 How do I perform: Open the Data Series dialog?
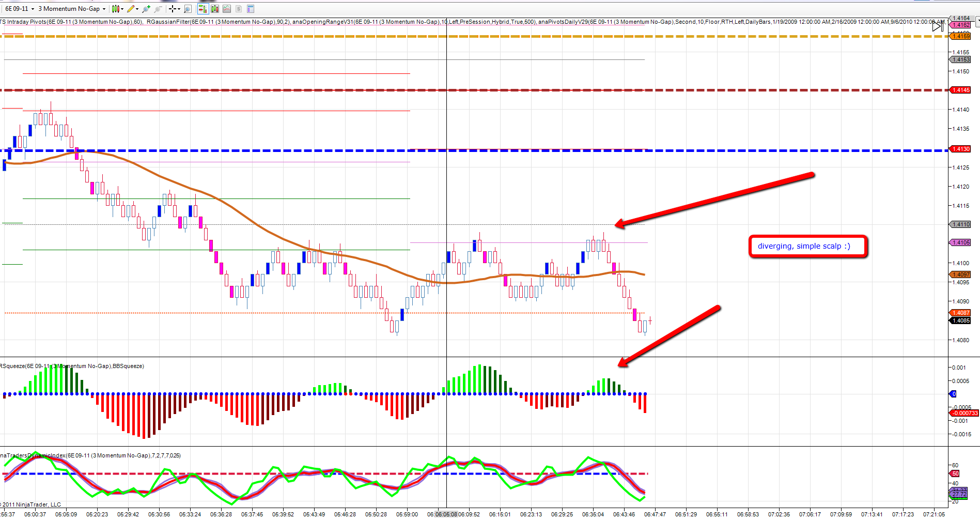click(215, 9)
